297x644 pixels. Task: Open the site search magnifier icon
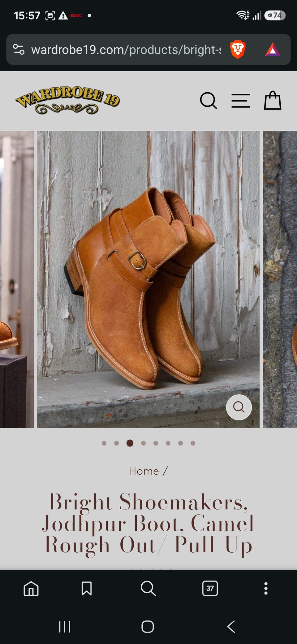[x=209, y=101]
